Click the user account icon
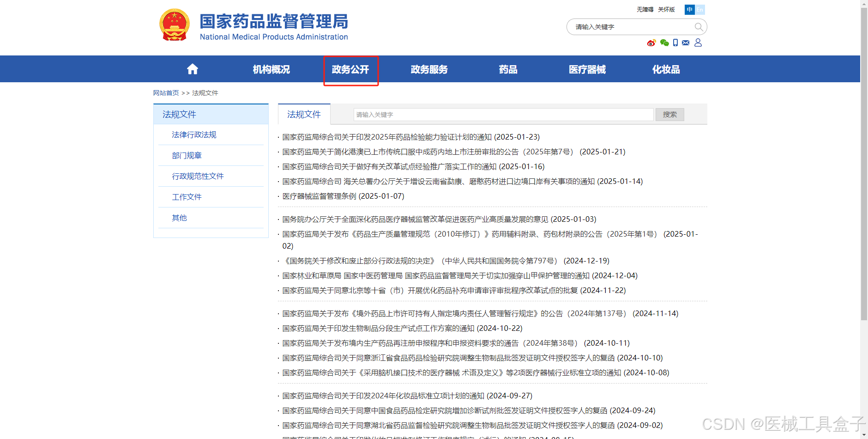 [x=698, y=43]
